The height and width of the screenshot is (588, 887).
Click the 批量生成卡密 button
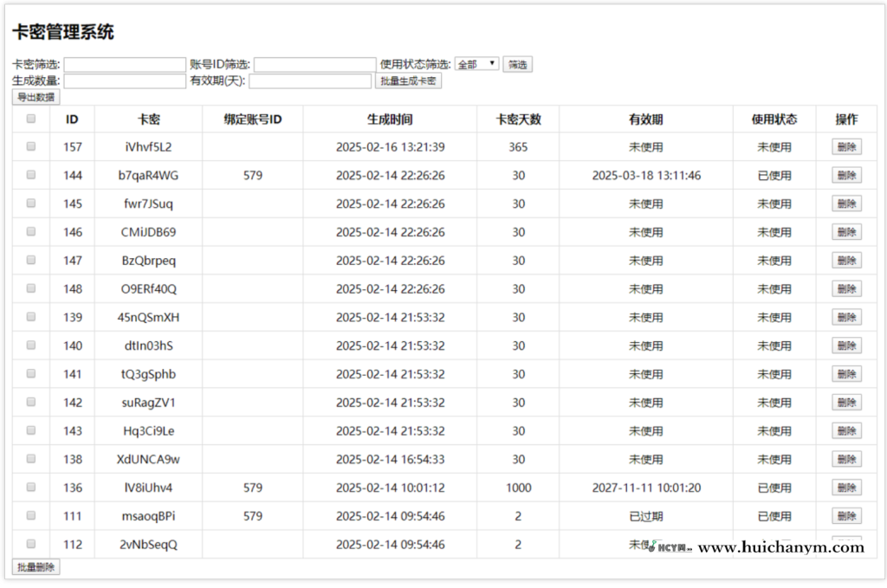(x=407, y=81)
